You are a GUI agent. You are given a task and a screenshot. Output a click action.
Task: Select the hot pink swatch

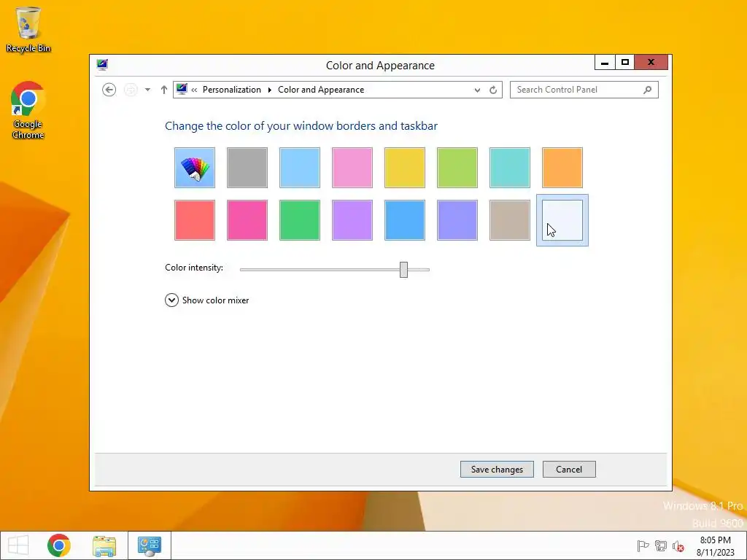[x=247, y=220]
